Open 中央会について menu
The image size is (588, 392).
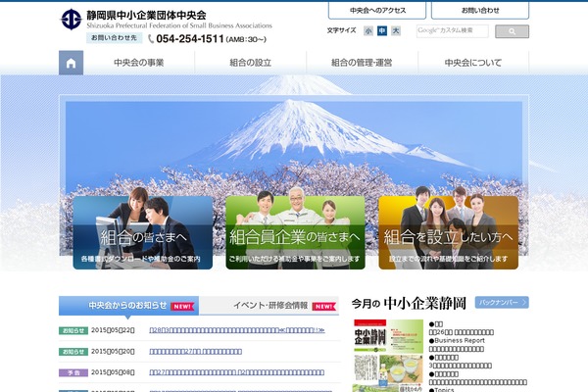(473, 63)
